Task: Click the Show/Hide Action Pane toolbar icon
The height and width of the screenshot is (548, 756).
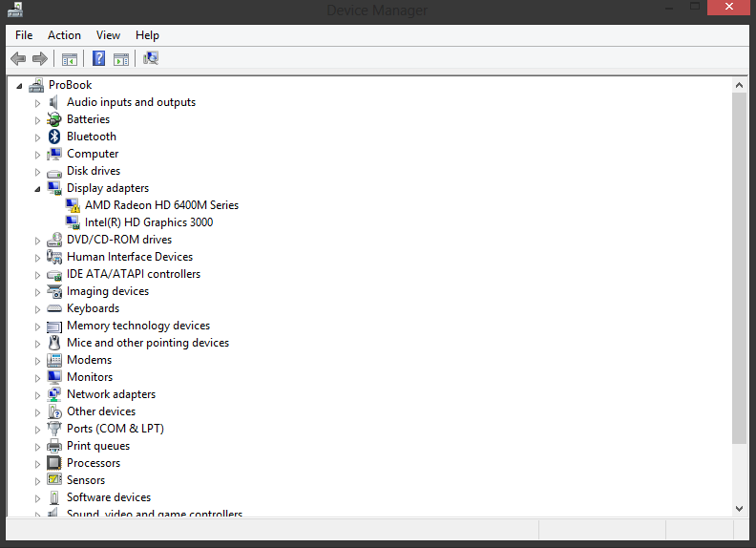Action: click(121, 59)
